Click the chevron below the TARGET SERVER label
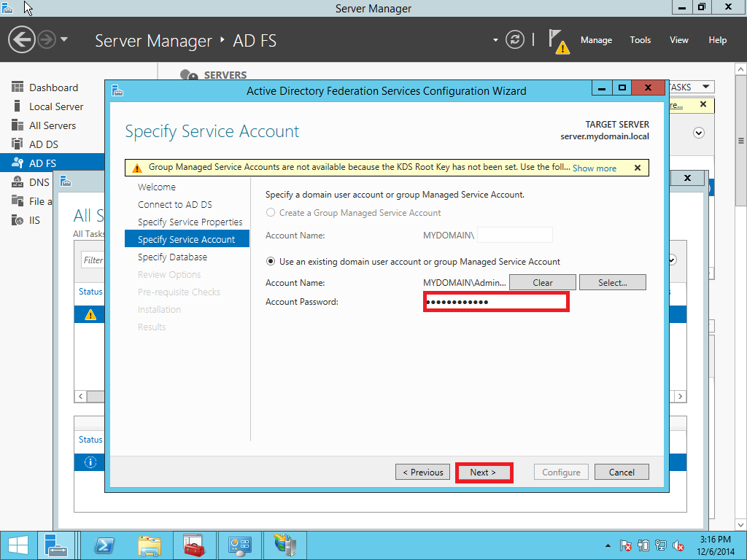This screenshot has height=560, width=747. pos(699,133)
